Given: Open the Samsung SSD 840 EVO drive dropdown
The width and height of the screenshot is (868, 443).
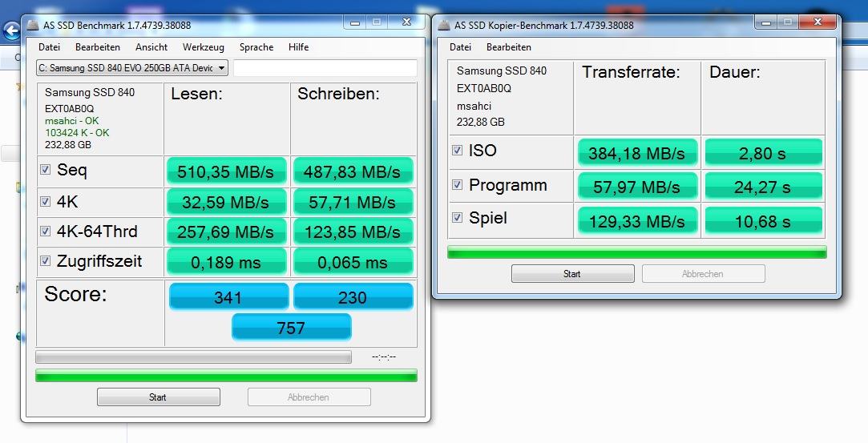Looking at the screenshot, I should [132, 68].
